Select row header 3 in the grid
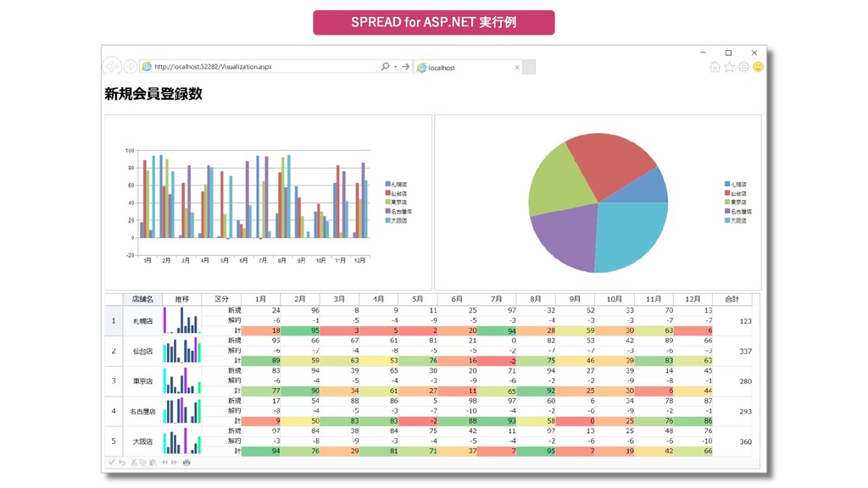The image size is (868, 488). pyautogui.click(x=114, y=380)
